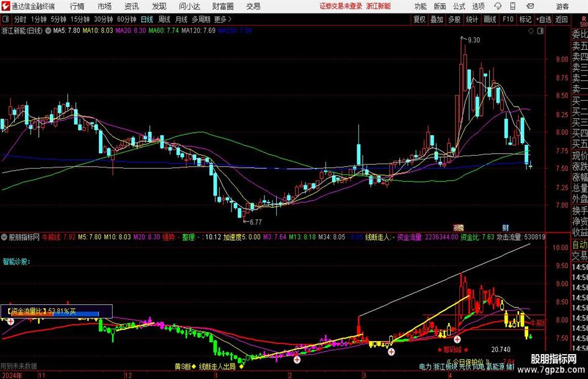The height and width of the screenshot is (379, 588).
Task: Click the 筹码峰 star label
Action: coord(453,350)
